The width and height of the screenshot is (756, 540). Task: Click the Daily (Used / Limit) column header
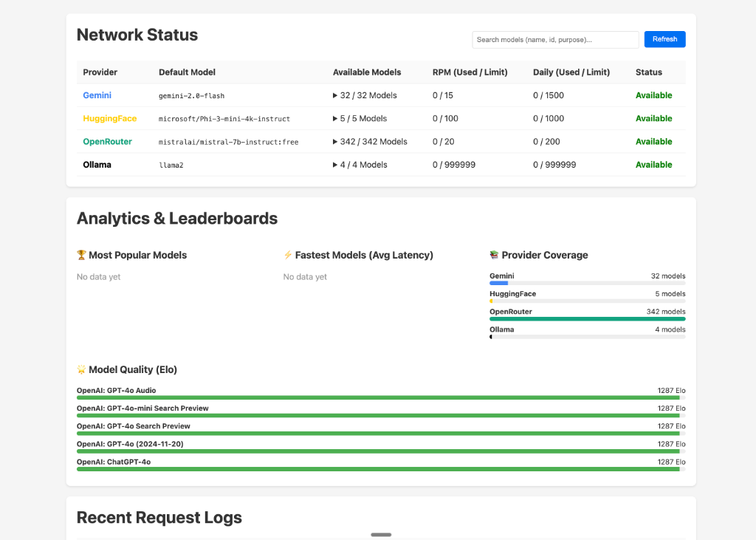tap(571, 72)
